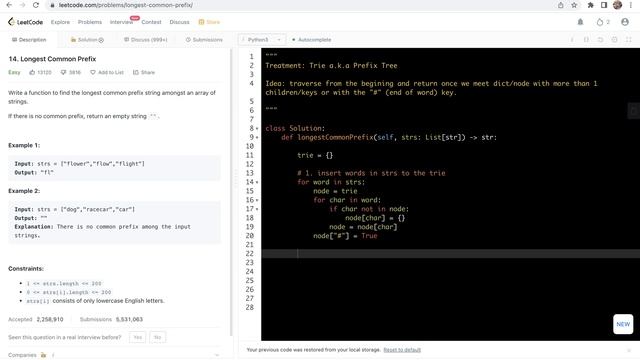Open the Submissions tab
The width and height of the screenshot is (640, 360).
tap(204, 40)
